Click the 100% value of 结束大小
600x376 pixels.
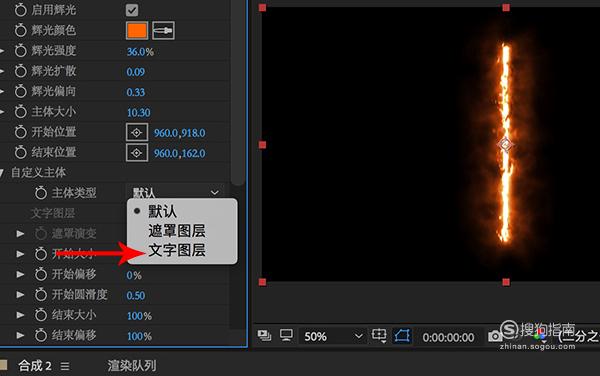click(x=139, y=316)
